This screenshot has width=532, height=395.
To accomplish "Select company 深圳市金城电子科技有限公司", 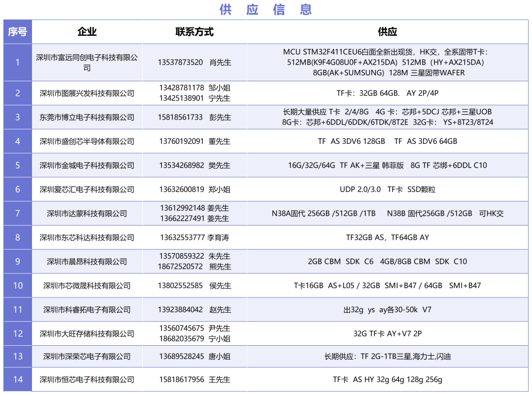I will click(x=87, y=165).
